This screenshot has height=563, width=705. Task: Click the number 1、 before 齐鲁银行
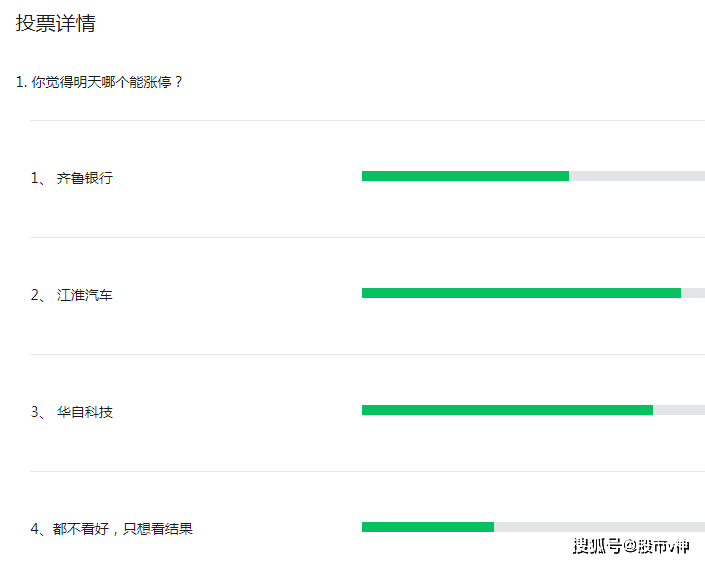tap(38, 178)
